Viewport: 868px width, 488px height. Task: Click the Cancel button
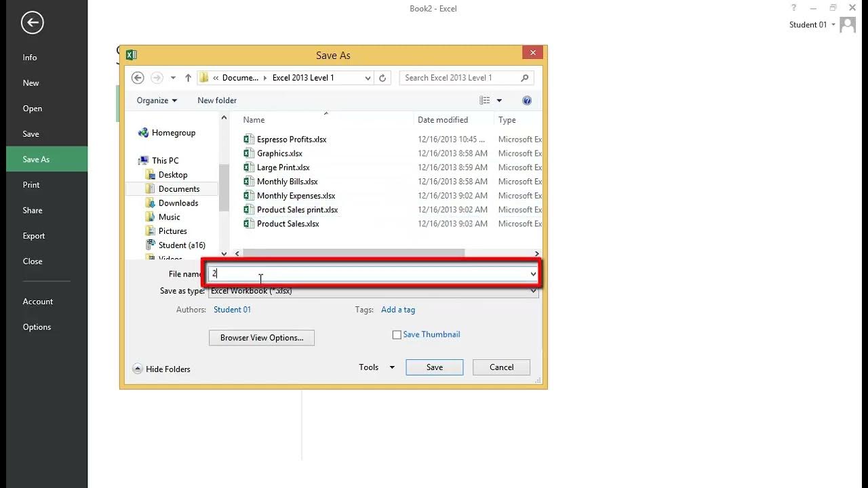coord(502,367)
